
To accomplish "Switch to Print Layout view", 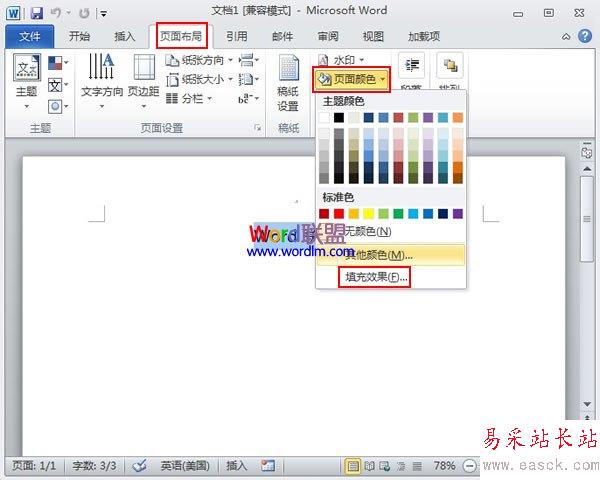I will coord(353,466).
